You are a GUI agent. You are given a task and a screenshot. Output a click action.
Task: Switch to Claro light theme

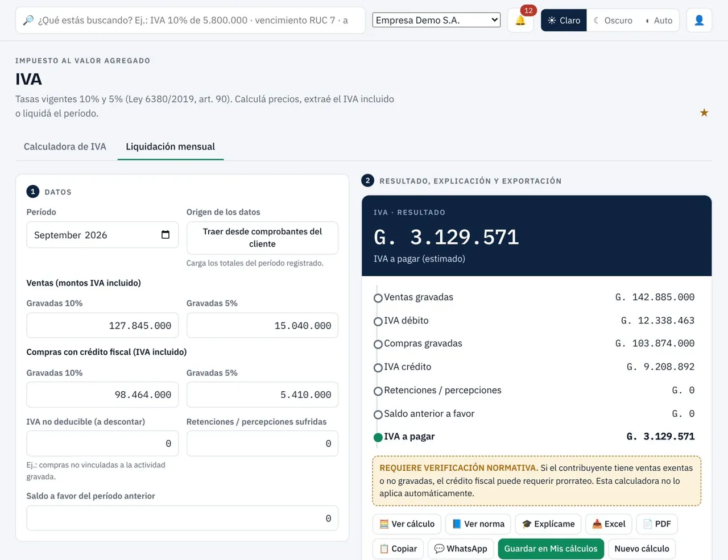click(564, 20)
